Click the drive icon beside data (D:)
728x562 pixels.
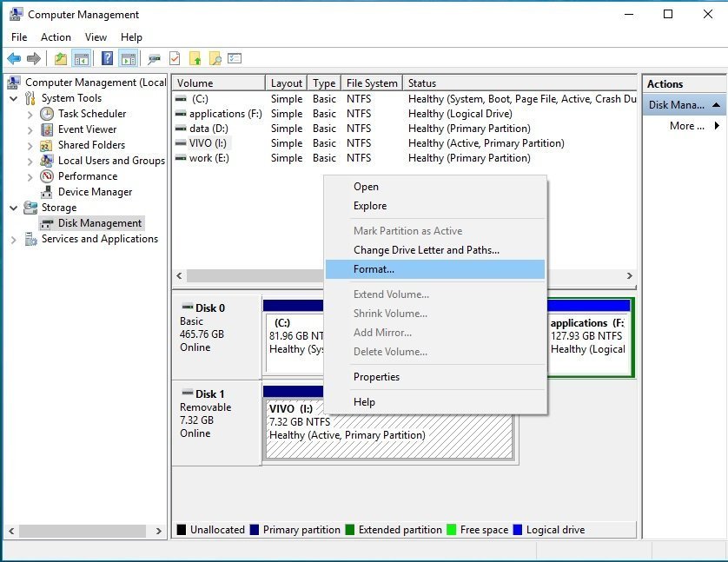tap(181, 129)
